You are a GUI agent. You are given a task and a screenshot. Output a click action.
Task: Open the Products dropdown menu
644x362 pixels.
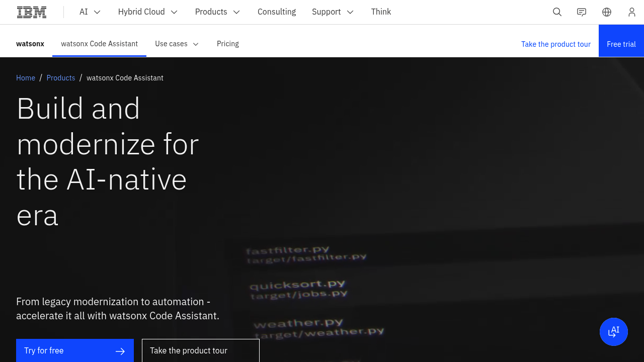[217, 12]
